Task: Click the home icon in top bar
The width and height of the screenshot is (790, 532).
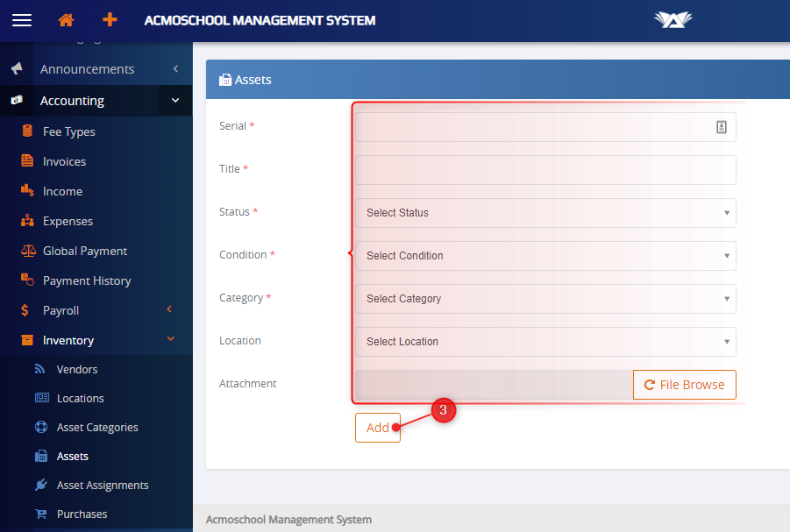Action: click(66, 20)
